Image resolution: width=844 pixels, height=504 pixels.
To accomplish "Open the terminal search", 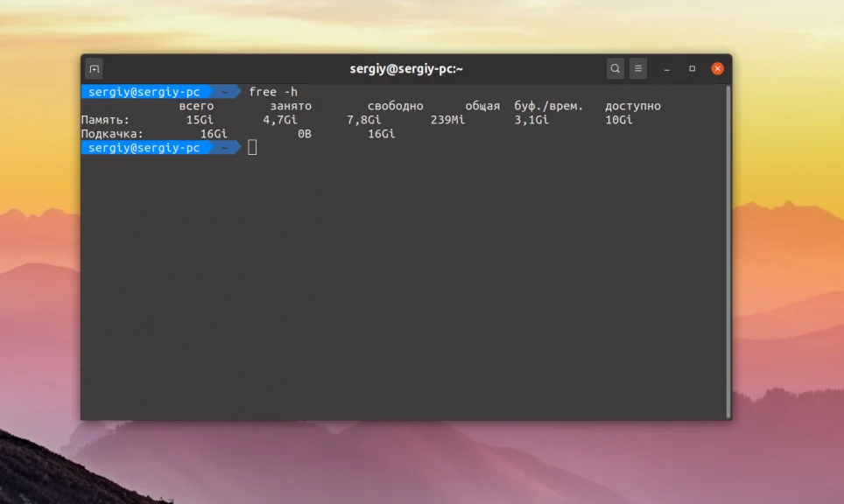I will [x=615, y=68].
